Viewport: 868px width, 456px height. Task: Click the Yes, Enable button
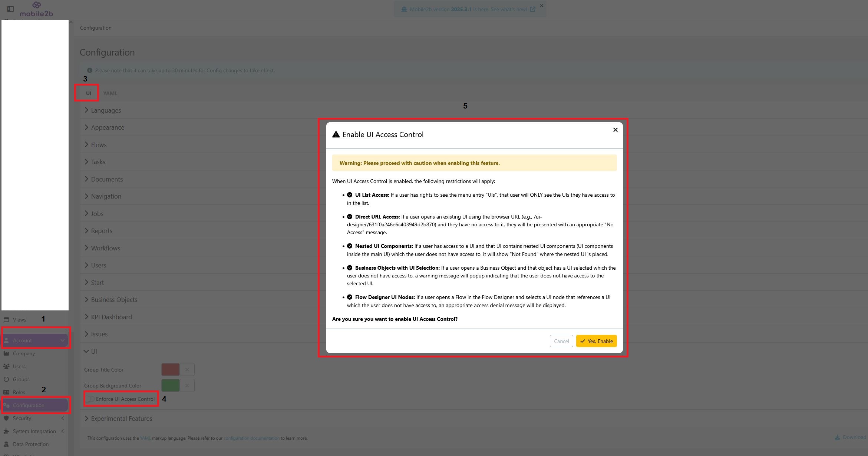[596, 341]
